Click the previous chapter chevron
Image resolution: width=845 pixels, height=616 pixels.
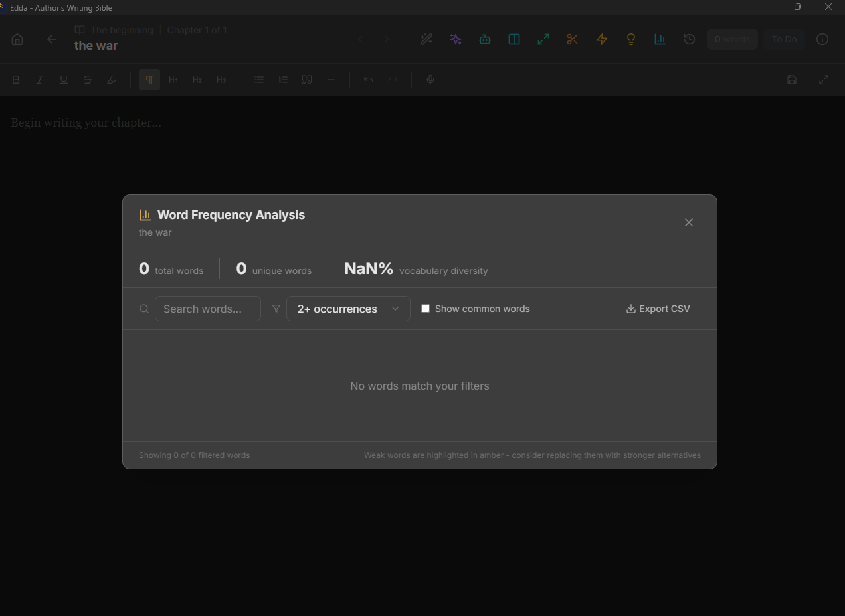tap(359, 39)
